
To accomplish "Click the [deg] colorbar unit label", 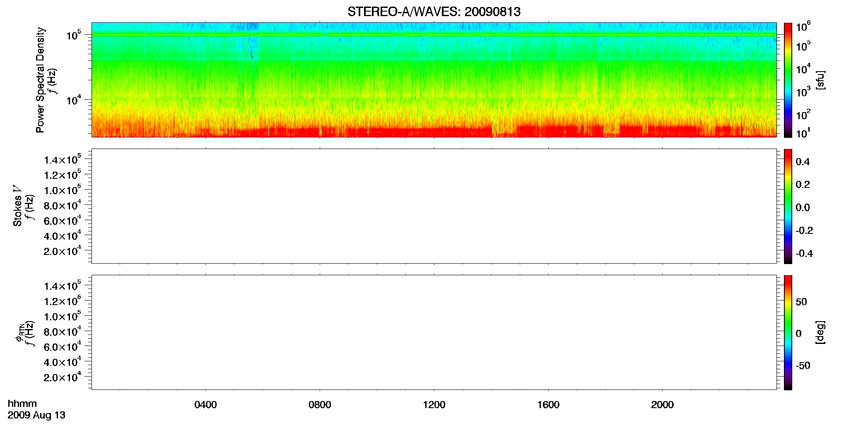I will click(820, 332).
